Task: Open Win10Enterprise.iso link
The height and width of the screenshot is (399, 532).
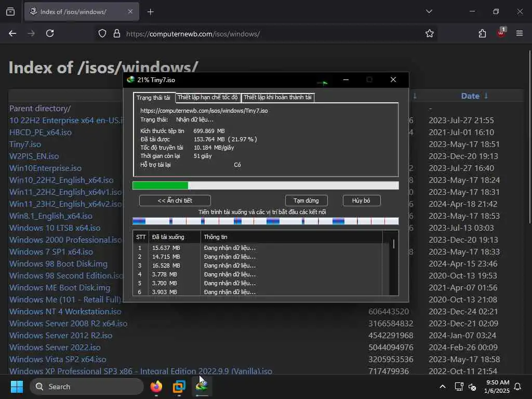Action: pos(46,168)
